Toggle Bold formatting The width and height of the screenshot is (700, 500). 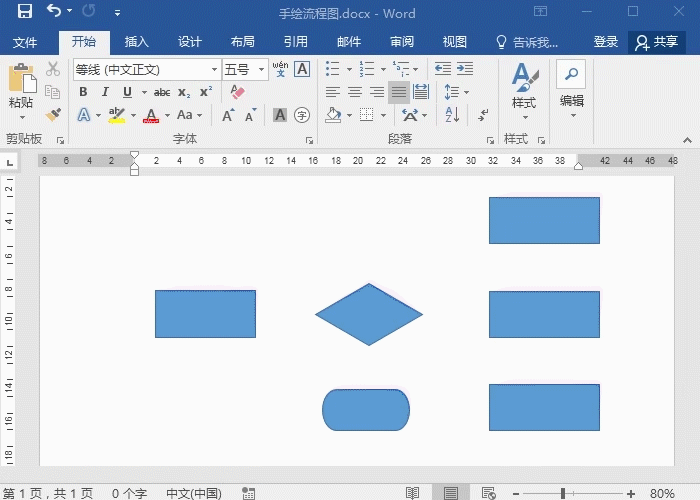[83, 92]
